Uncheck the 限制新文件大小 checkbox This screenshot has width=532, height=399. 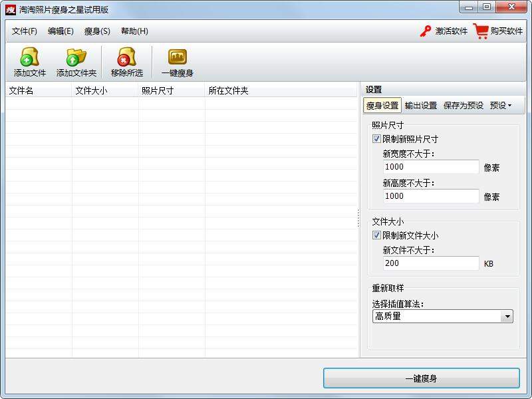coord(376,235)
